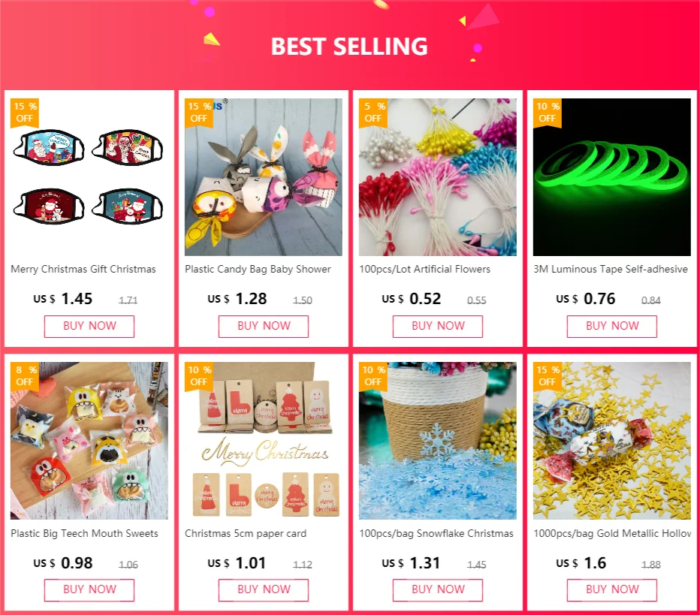Open the Merry Christmas paper tags image
This screenshot has width=700, height=615.
(x=264, y=441)
